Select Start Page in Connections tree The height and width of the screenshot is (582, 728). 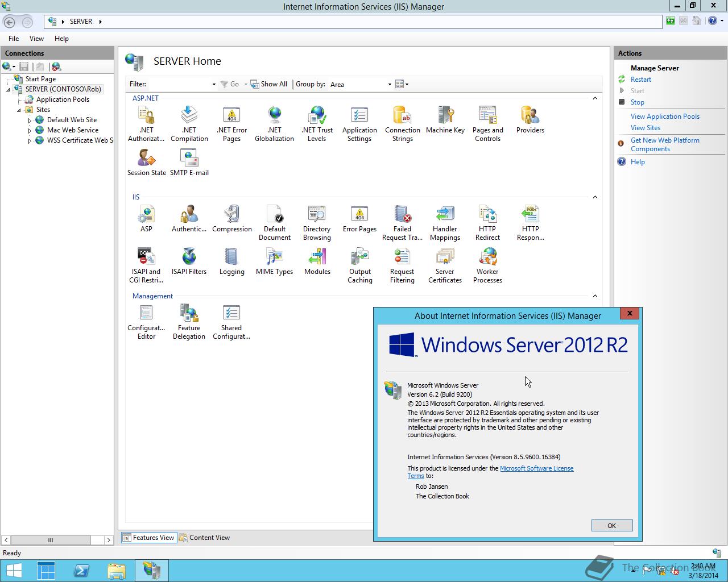click(x=40, y=79)
